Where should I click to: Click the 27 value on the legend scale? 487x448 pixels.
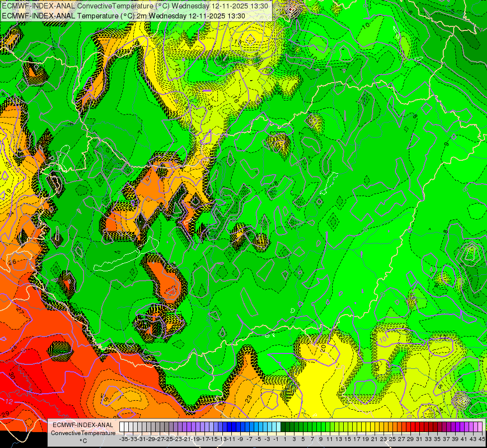401,439
